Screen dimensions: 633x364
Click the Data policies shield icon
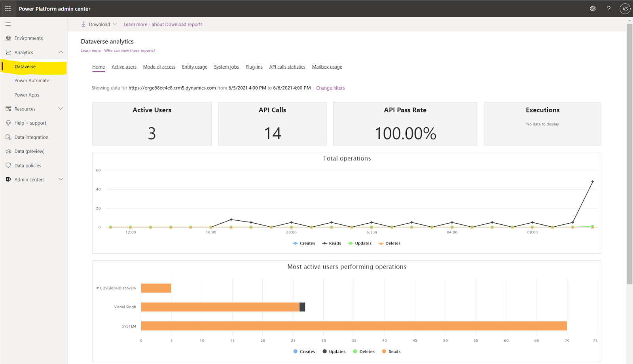point(8,165)
